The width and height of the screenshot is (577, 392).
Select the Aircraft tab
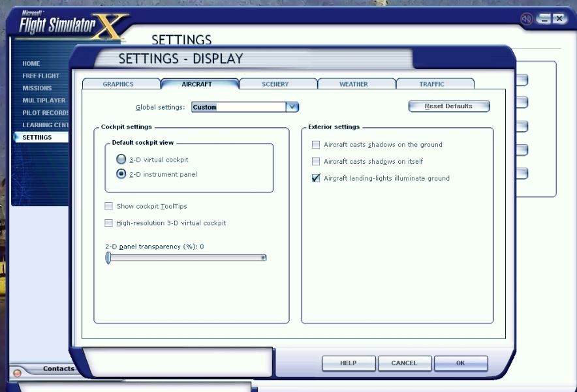tap(200, 84)
